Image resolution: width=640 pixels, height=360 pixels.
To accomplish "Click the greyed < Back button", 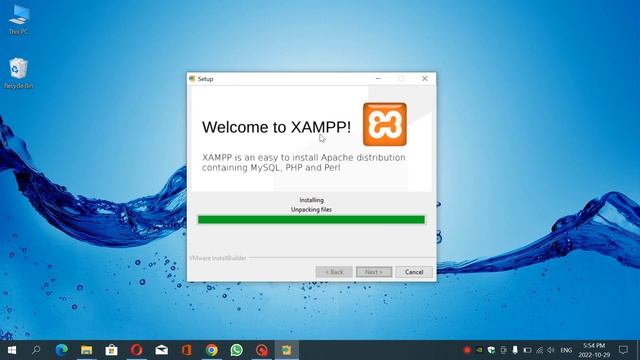I will (334, 272).
